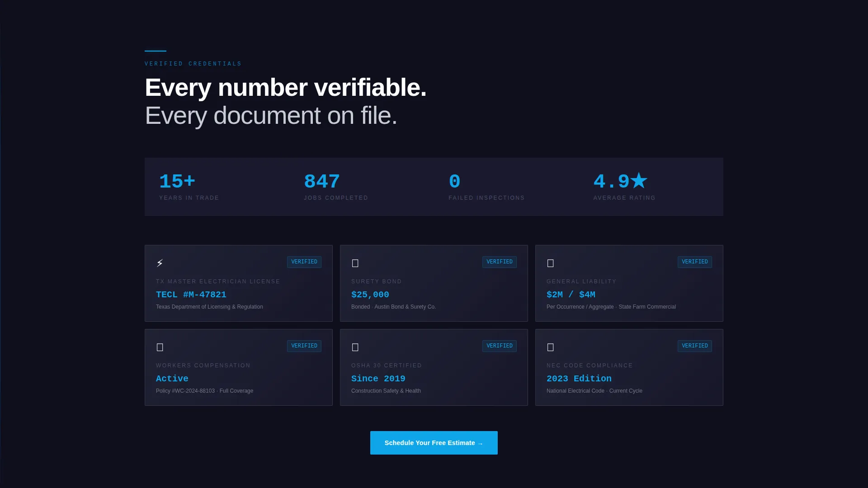The width and height of the screenshot is (868, 488).
Task: Click the TECL #M-47821 license number
Action: pyautogui.click(x=191, y=295)
